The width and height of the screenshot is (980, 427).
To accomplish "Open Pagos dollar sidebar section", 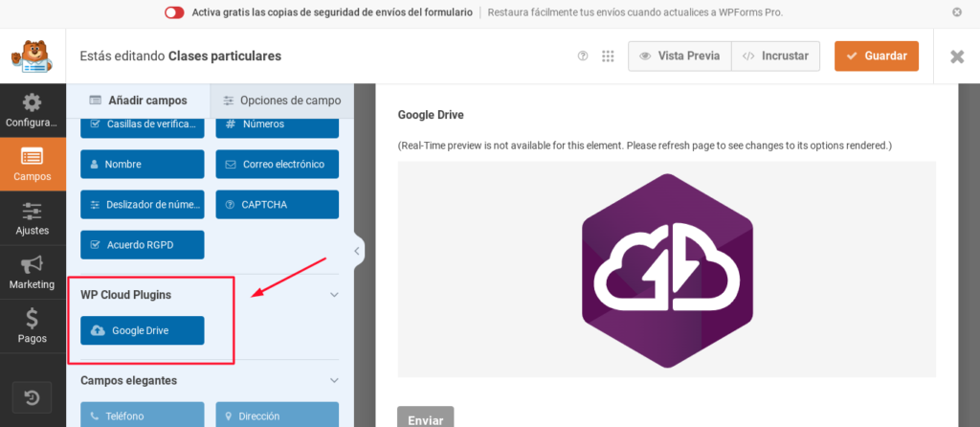I will 33,326.
